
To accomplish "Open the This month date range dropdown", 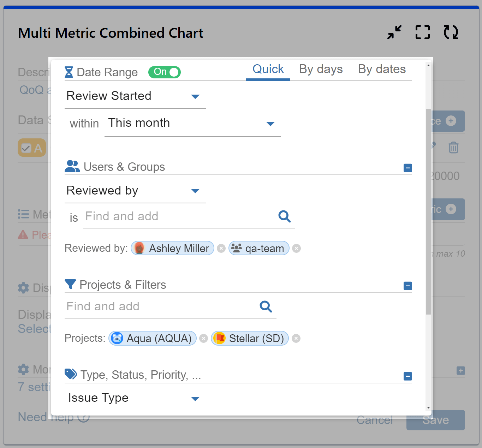I will coord(270,124).
